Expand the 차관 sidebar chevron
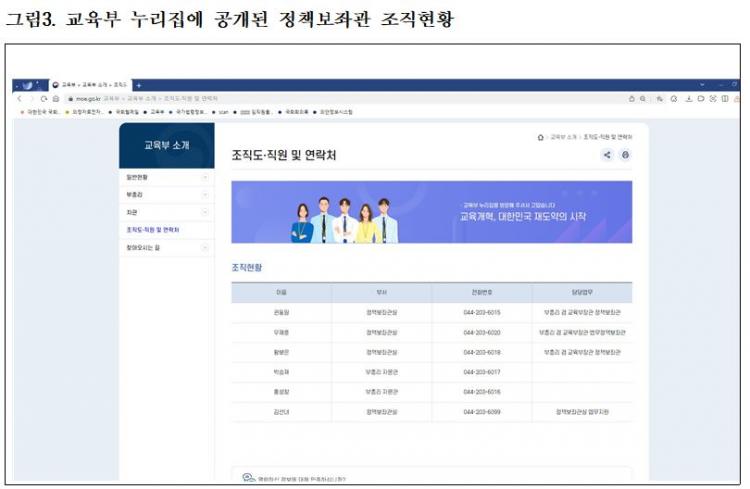The height and width of the screenshot is (489, 750). click(205, 212)
